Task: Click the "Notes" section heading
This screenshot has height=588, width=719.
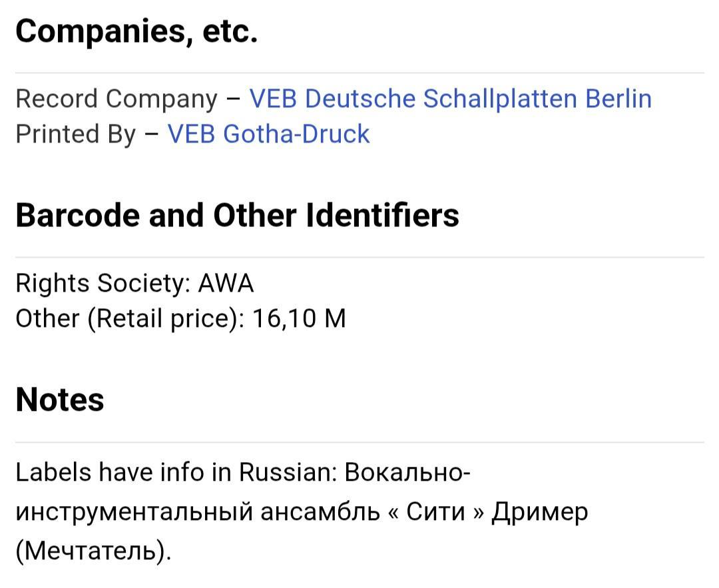Action: coord(60,400)
